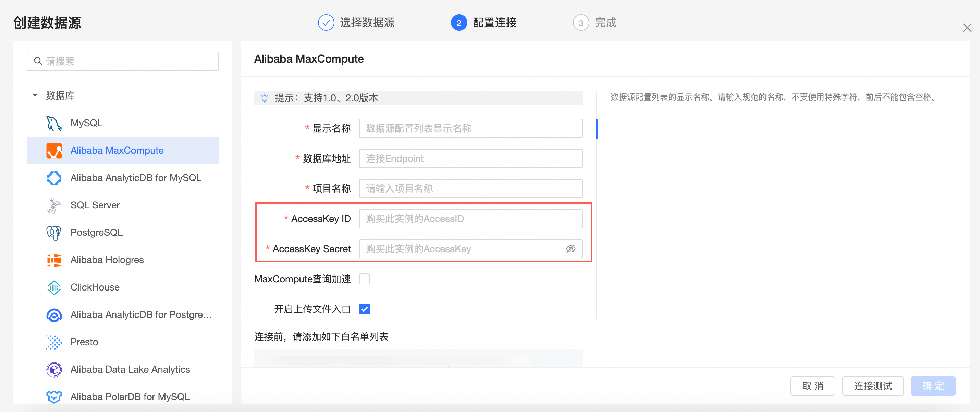The image size is (980, 412).
Task: Click the MySQL dolphin icon
Action: click(54, 123)
